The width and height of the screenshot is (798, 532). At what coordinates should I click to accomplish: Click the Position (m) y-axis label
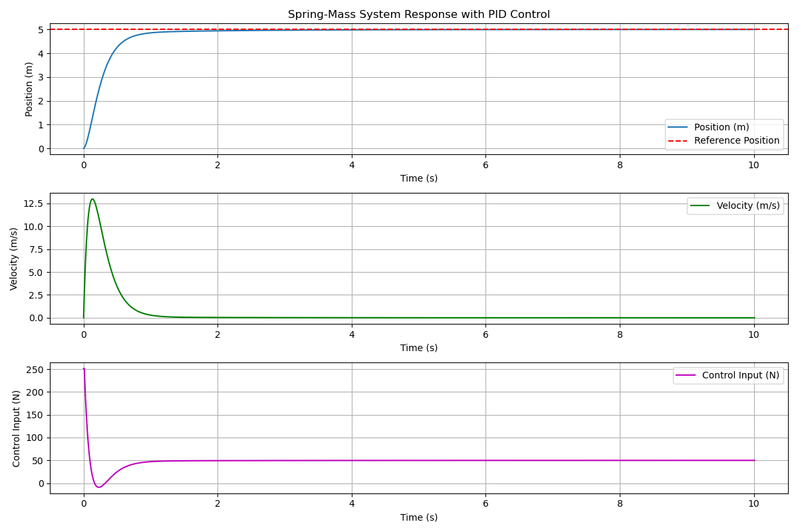click(x=29, y=89)
